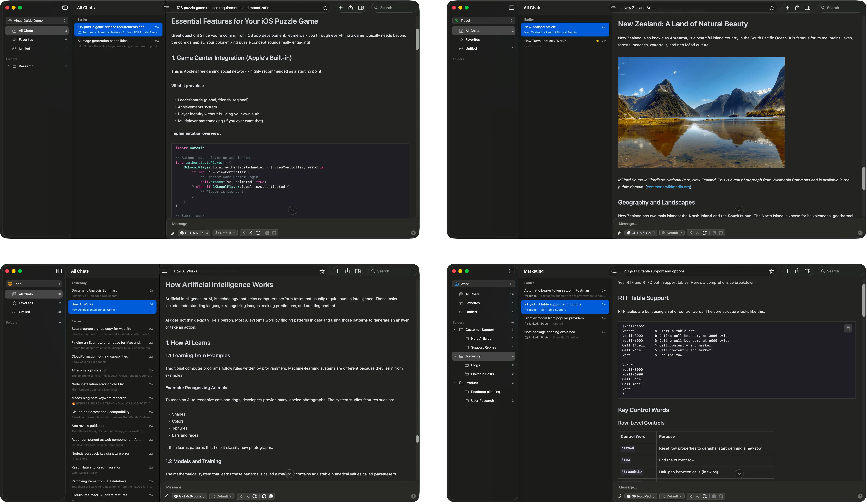The image size is (867, 504).
Task: Click Search field in RTF/RTFD window
Action: (x=841, y=271)
